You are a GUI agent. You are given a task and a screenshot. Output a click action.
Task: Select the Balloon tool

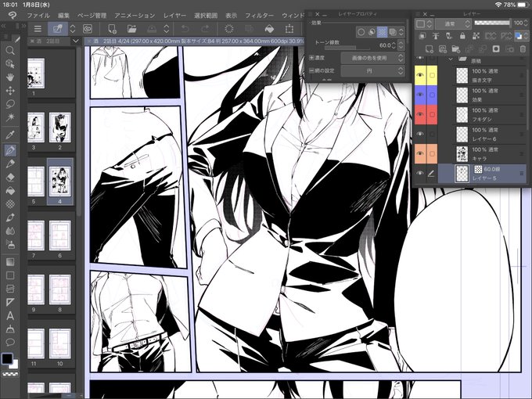pos(10,342)
